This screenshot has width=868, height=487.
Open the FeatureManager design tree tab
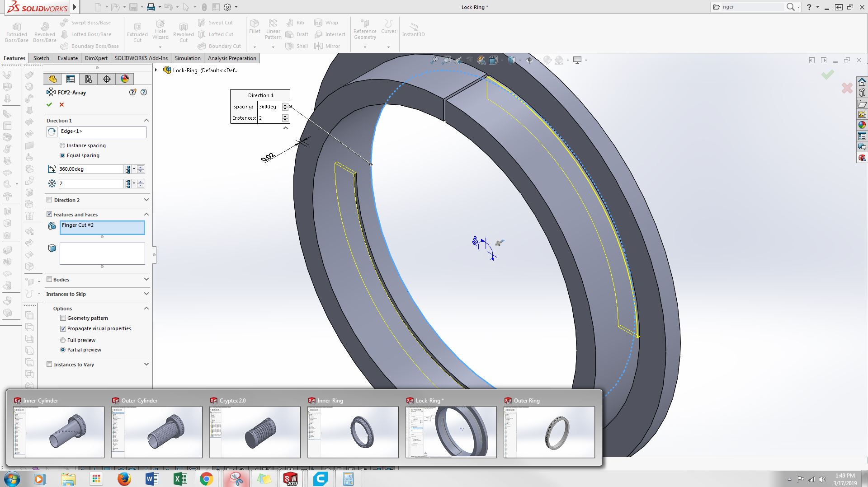(x=52, y=79)
